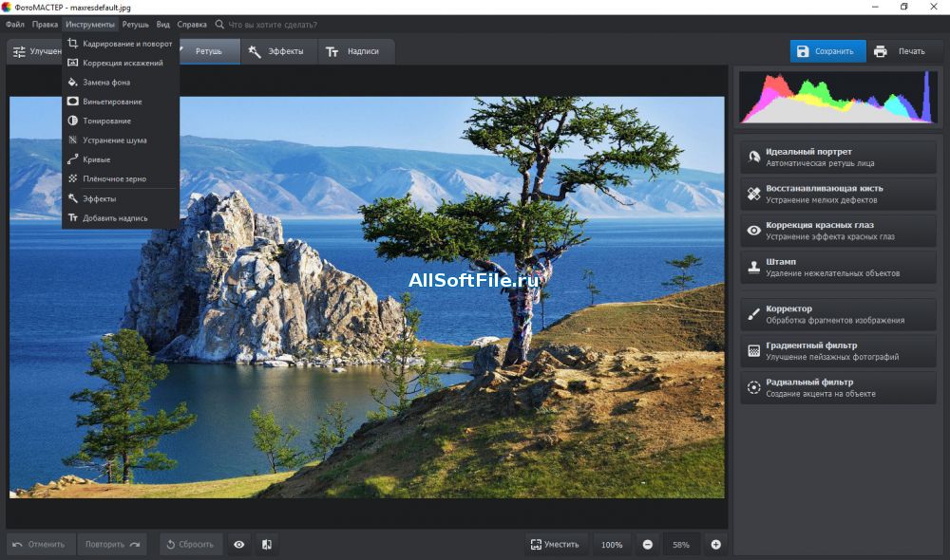Select Кадрирование и поворот crop icon
Viewport: 950px width, 560px height.
(73, 44)
